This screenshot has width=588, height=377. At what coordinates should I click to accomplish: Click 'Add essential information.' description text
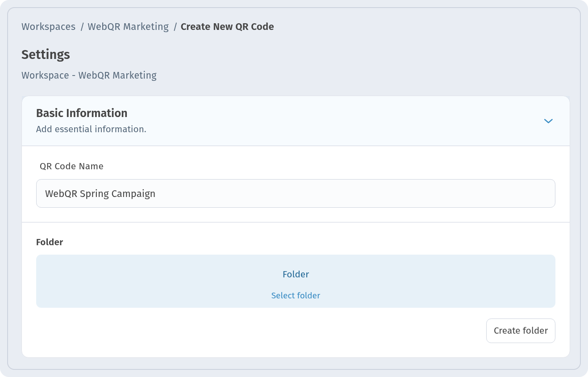coord(91,129)
